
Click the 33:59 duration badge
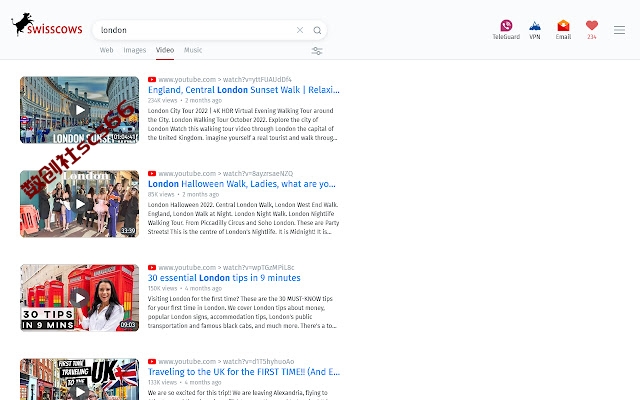tap(128, 231)
